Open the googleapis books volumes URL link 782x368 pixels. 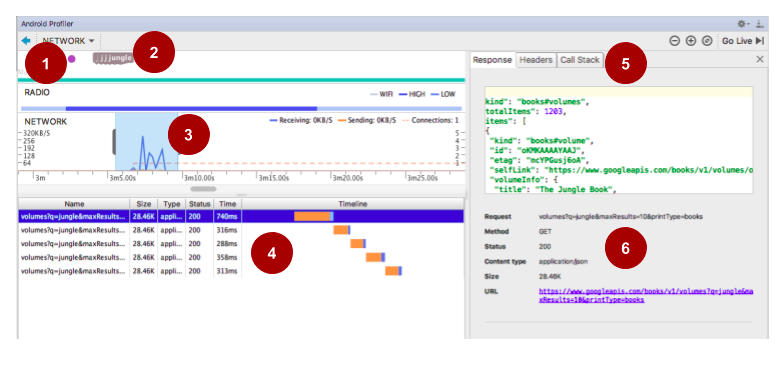pyautogui.click(x=646, y=295)
